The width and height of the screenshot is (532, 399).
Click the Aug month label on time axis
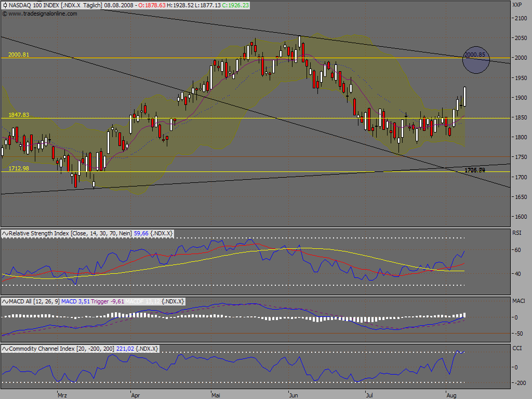click(451, 395)
